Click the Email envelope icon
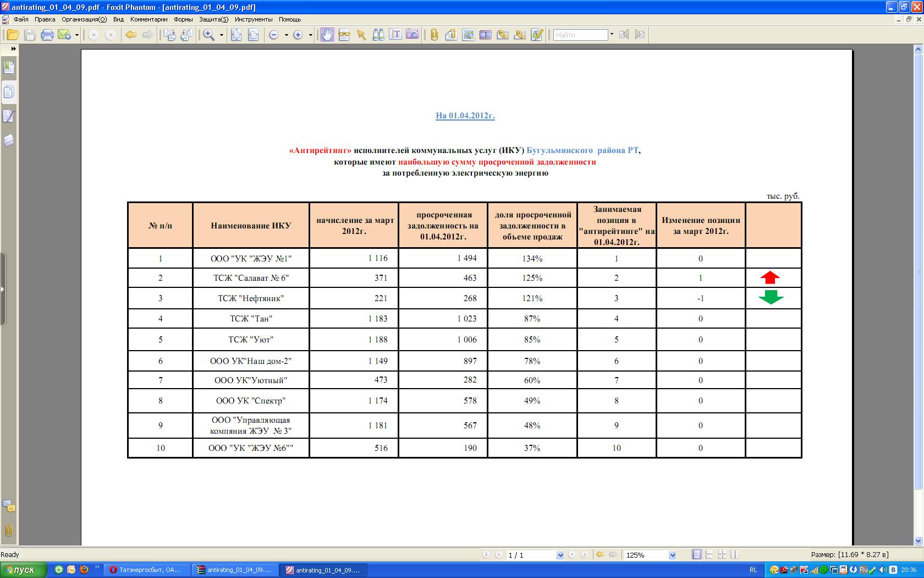The width and height of the screenshot is (924, 578). [x=64, y=35]
